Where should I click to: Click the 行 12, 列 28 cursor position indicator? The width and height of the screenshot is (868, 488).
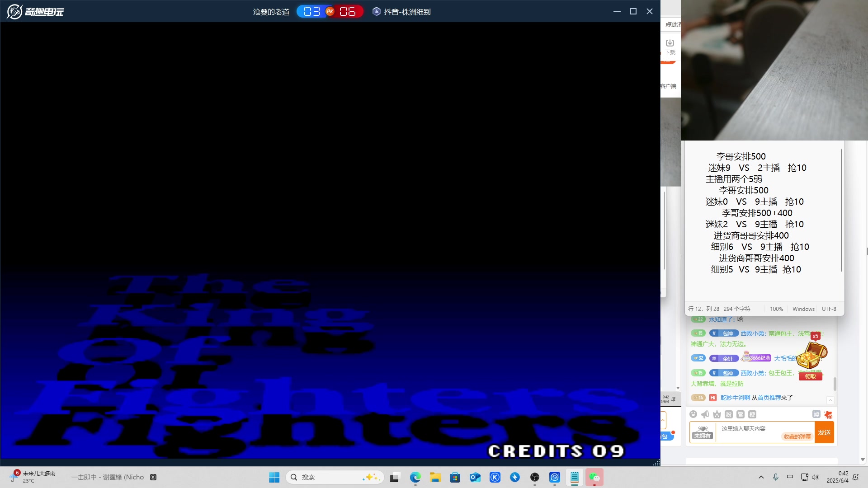click(703, 309)
